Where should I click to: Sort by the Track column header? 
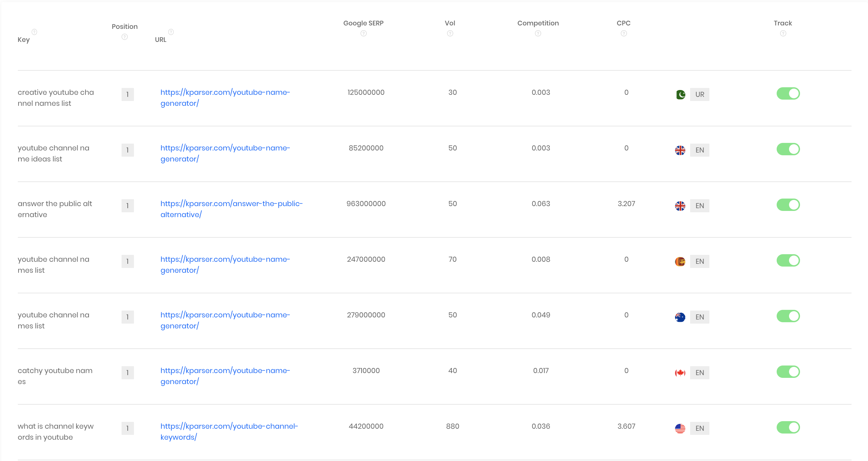783,23
